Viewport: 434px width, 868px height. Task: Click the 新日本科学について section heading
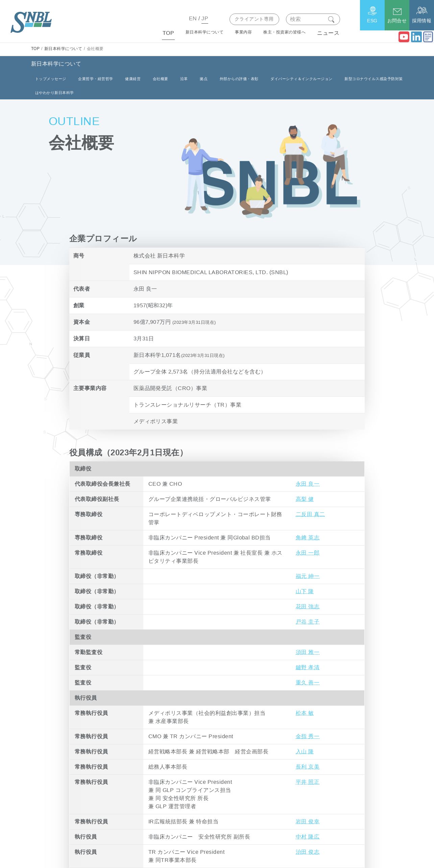(56, 64)
